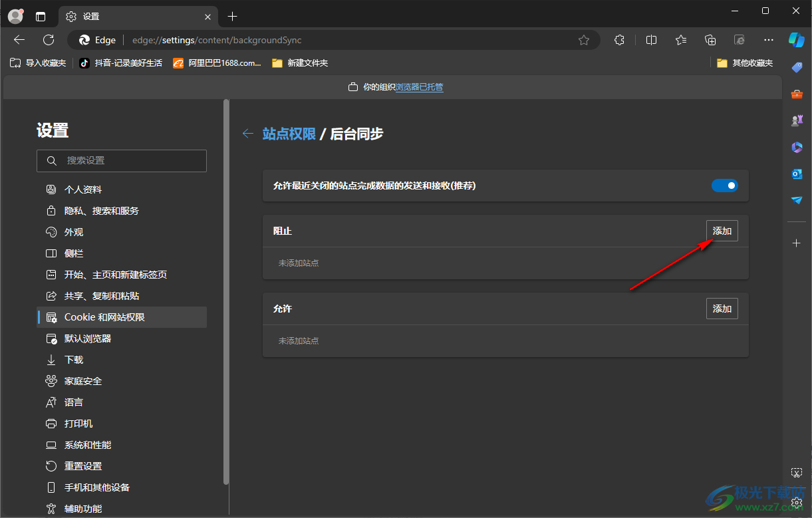Image resolution: width=812 pixels, height=518 pixels.
Task: Open the three-dot settings and more menu
Action: tap(769, 40)
